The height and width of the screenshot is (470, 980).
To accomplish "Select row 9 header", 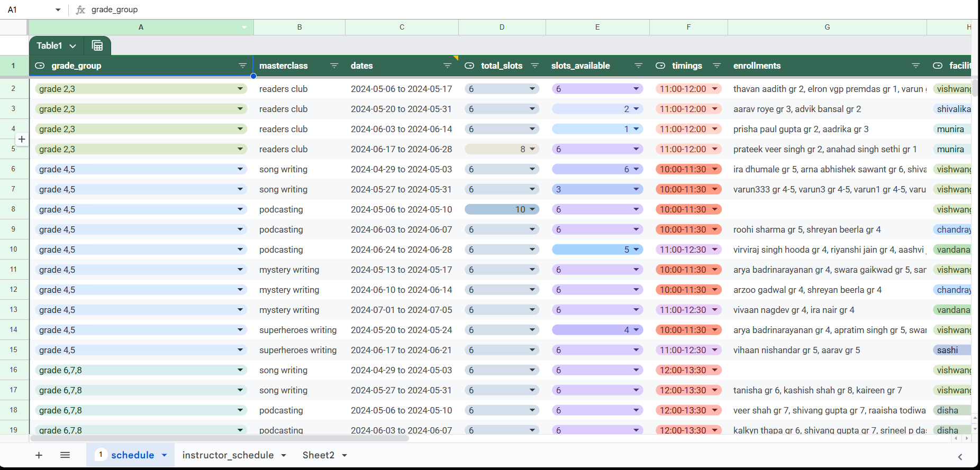I will click(14, 229).
